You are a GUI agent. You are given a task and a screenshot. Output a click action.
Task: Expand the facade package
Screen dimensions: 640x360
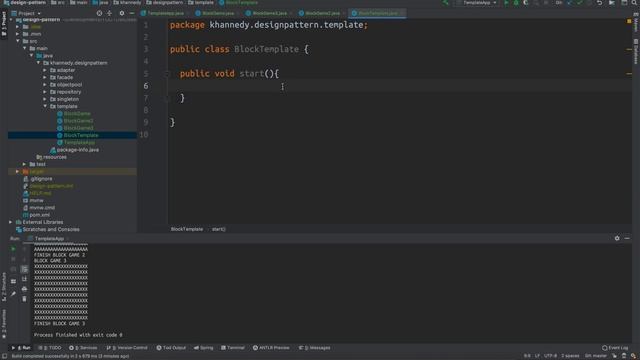[x=45, y=78]
